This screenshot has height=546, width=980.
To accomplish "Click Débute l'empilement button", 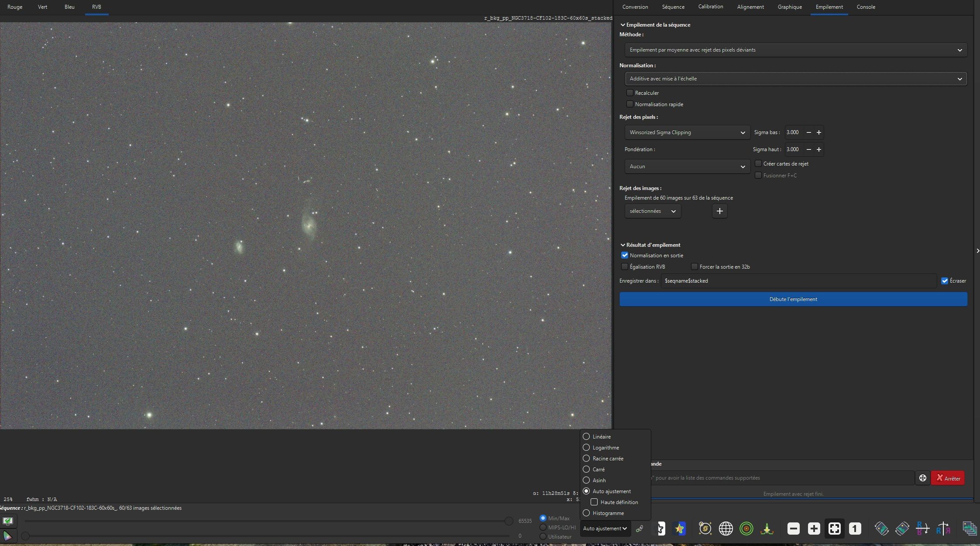I will [793, 299].
